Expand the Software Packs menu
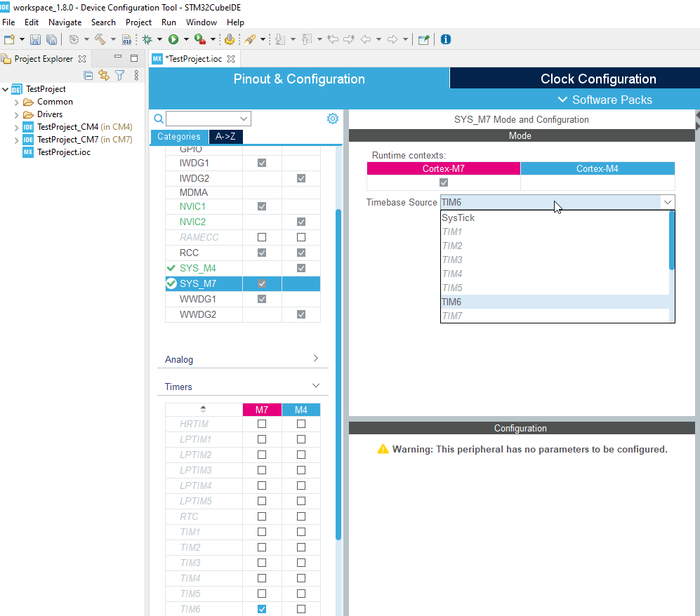Screen dimensions: 700x616 [x=605, y=100]
